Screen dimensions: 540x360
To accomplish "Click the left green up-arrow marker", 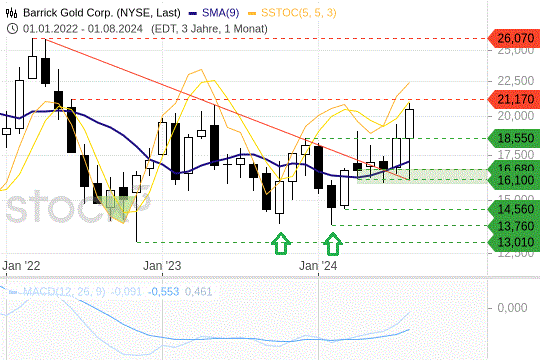I will [281, 244].
